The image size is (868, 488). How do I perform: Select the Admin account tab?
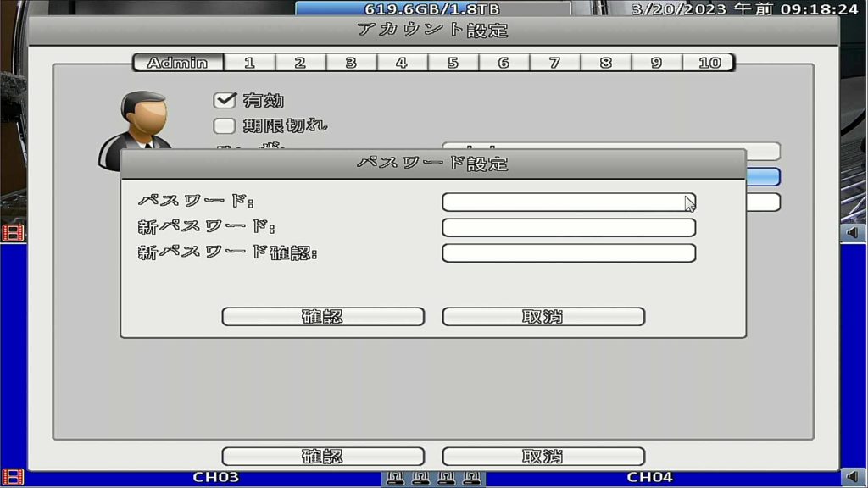click(178, 63)
